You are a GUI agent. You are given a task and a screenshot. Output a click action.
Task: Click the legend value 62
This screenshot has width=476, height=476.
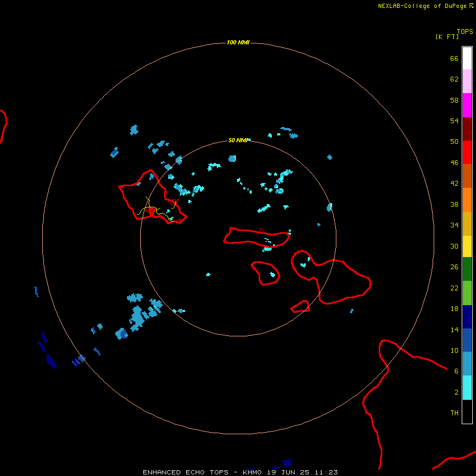click(x=454, y=79)
